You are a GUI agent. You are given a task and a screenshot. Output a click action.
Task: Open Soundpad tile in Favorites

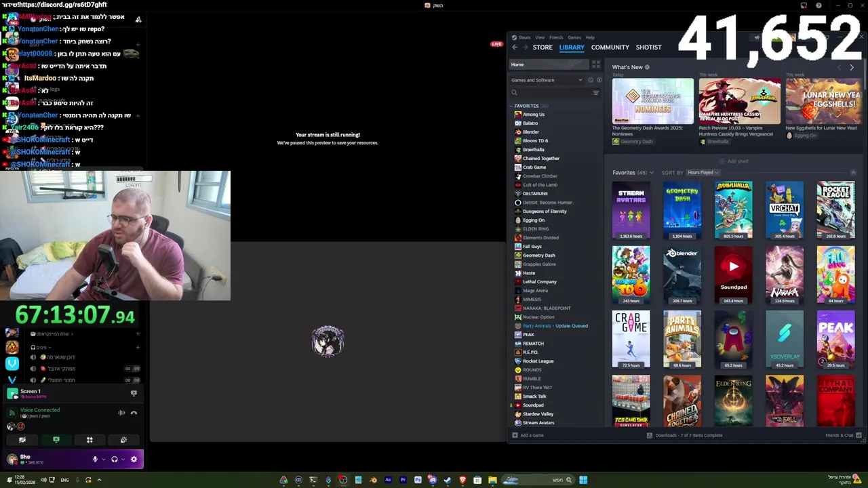734,274
